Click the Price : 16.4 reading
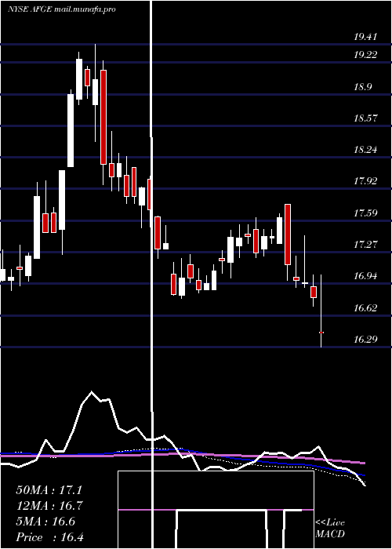Image resolution: width=392 pixels, height=549 pixels. coord(49,537)
